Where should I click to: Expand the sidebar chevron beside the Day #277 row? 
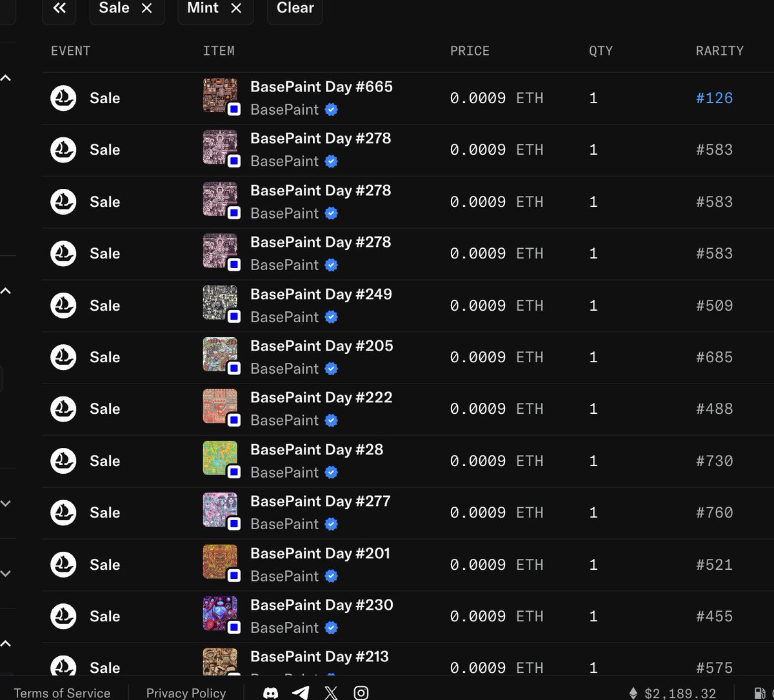6,503
